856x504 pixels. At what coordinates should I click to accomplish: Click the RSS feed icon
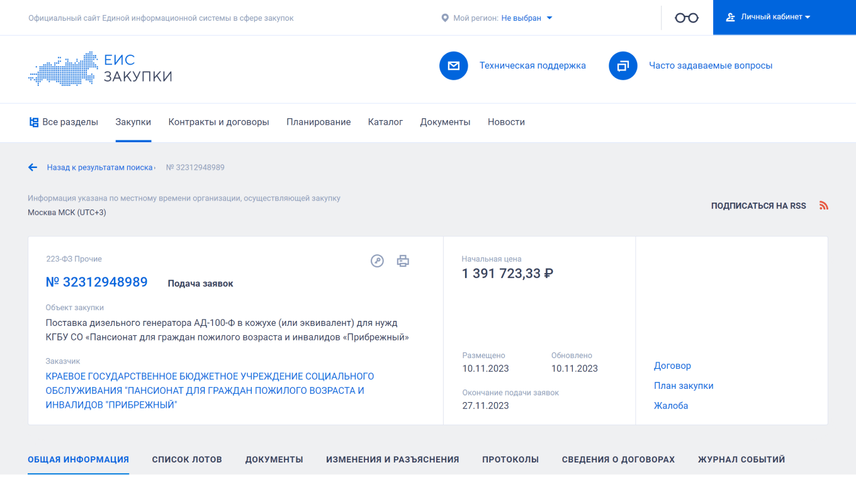click(824, 205)
